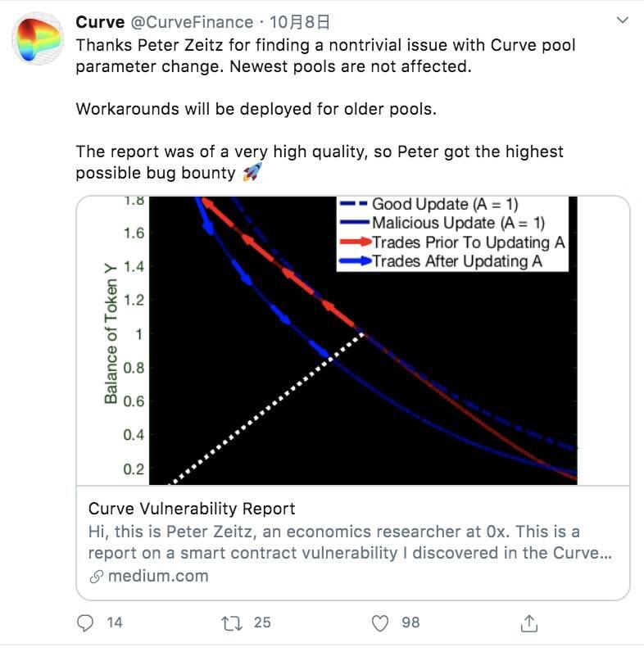Click the share upload icon
644x652 pixels.
coord(528,623)
